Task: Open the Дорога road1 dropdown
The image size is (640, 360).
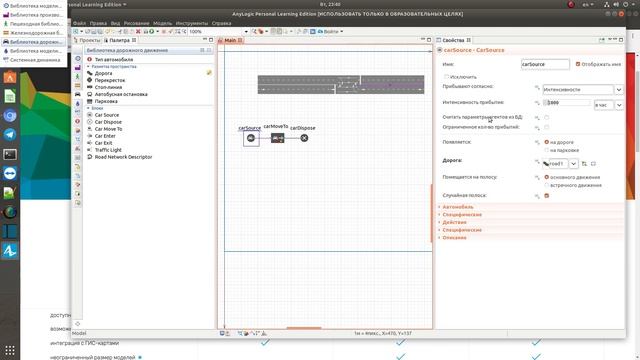Action: pyautogui.click(x=573, y=164)
